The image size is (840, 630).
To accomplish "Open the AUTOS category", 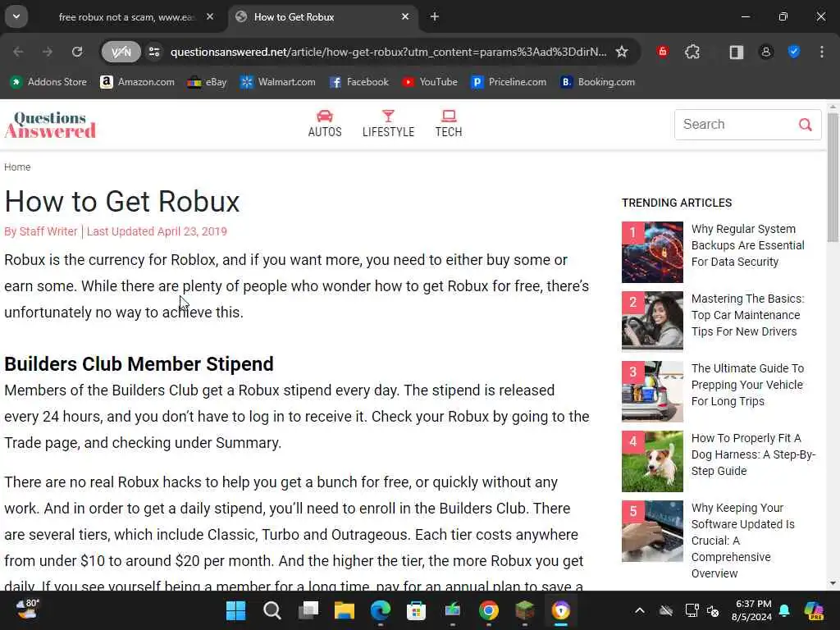I will (325, 125).
